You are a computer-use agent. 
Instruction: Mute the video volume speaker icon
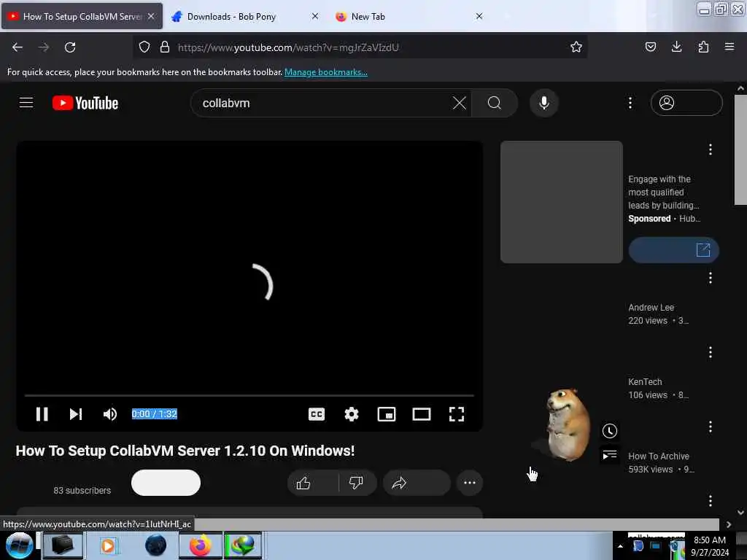tap(110, 414)
